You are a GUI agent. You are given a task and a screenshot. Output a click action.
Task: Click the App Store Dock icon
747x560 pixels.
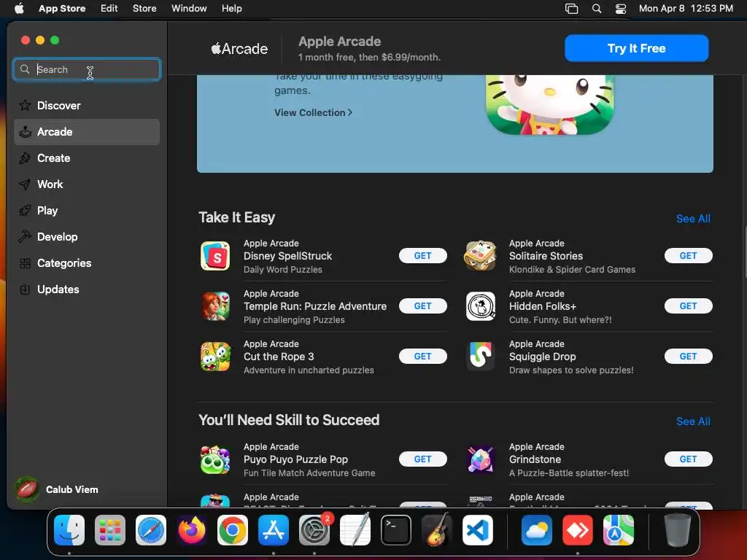click(x=274, y=530)
